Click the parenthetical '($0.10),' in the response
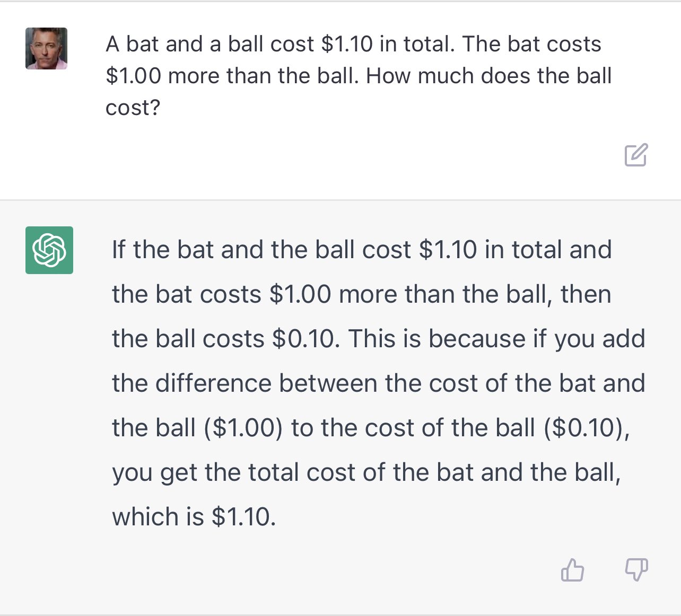This screenshot has width=681, height=616. [x=587, y=428]
